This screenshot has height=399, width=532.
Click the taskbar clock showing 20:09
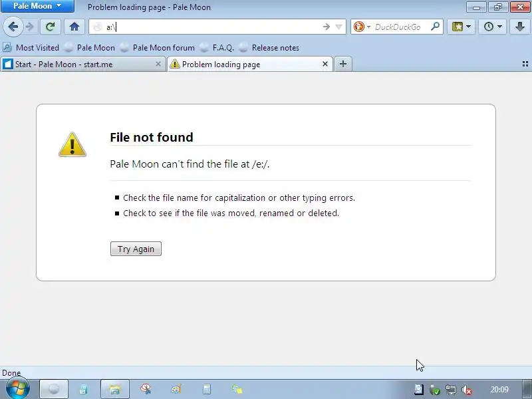tap(499, 390)
